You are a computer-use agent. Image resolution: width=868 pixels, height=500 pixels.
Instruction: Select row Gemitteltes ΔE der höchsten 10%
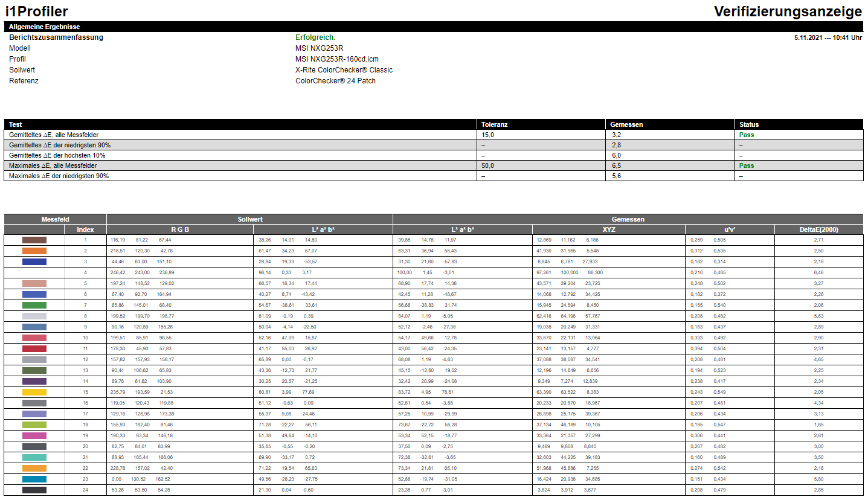click(434, 155)
